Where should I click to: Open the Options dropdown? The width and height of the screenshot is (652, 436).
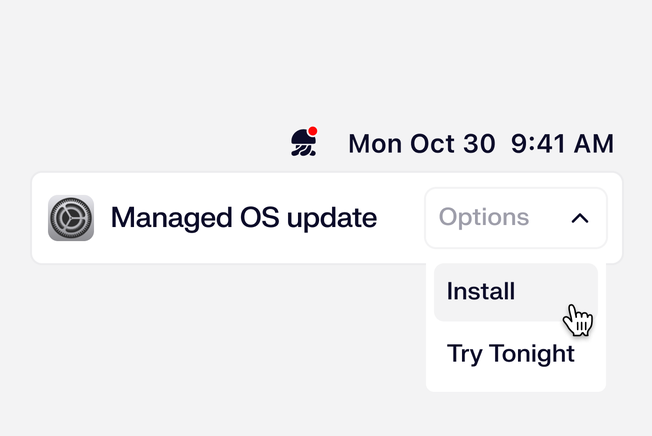point(515,218)
